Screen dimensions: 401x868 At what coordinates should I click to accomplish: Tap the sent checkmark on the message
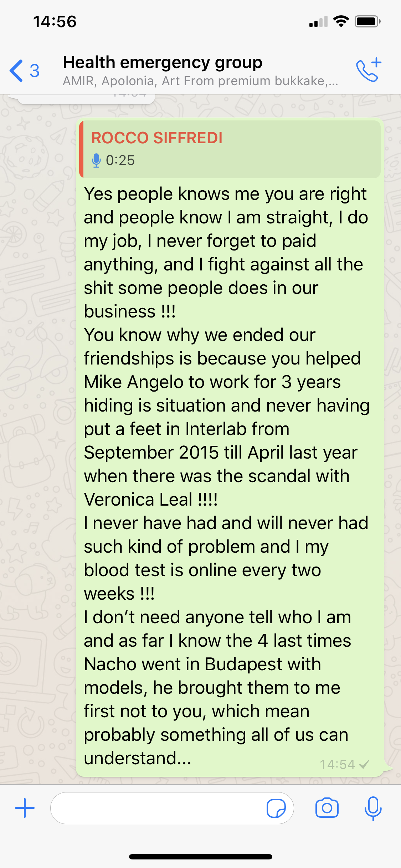tap(364, 764)
